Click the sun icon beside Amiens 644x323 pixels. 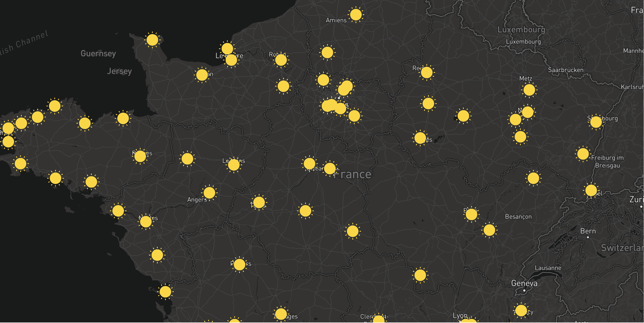coord(356,15)
